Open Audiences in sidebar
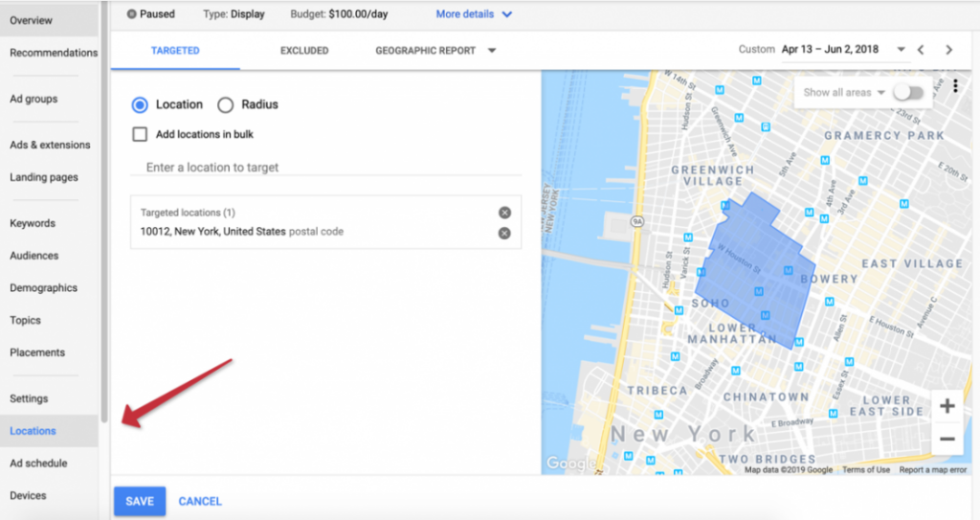980x520 pixels. click(34, 256)
